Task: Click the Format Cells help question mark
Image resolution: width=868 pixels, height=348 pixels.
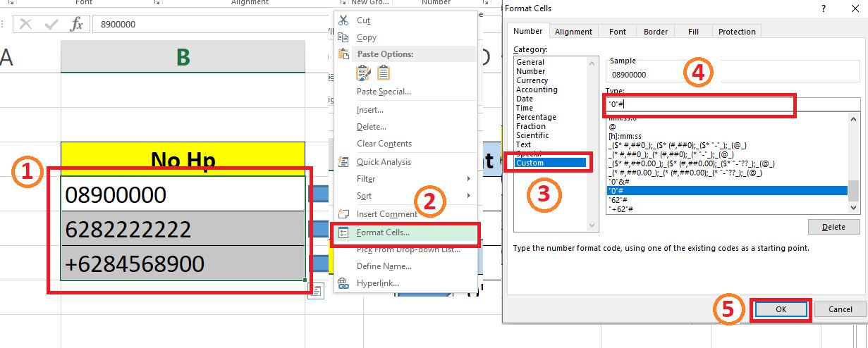Action: (823, 8)
